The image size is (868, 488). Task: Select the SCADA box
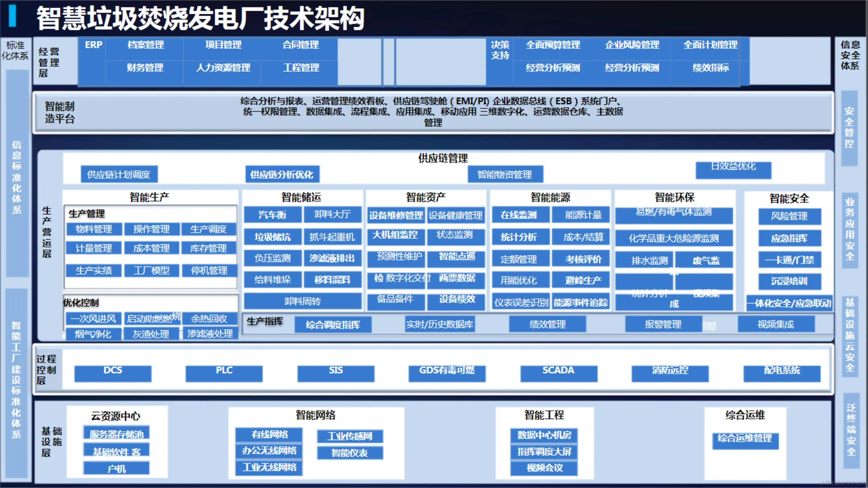coord(559,374)
